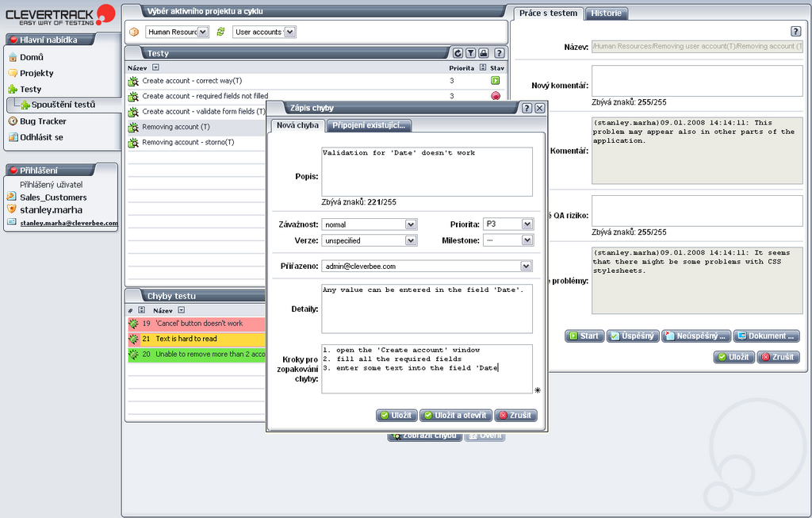Viewport: 812px width, 518px height.
Task: Click red status icon of required fields test
Action: pyautogui.click(x=496, y=96)
